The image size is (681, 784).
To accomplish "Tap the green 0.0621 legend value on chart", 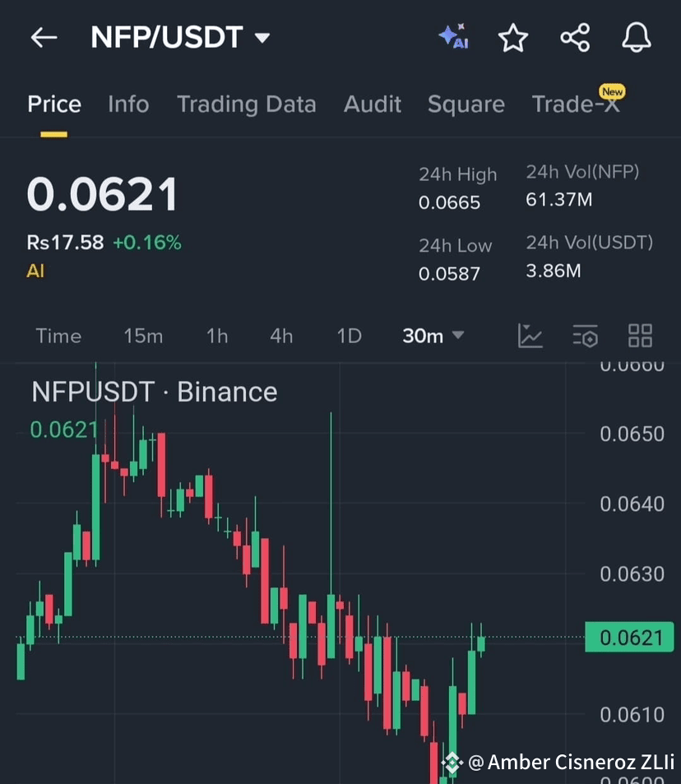I will (63, 429).
